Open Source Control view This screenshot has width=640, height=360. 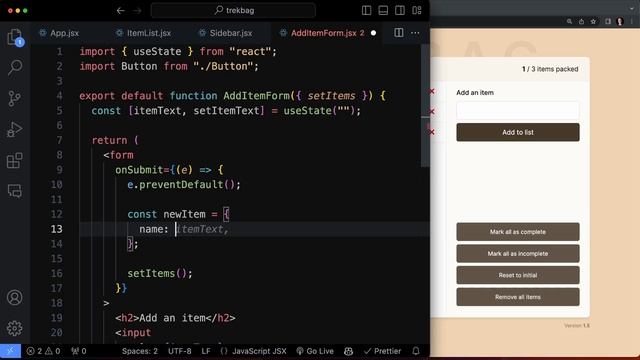point(14,98)
